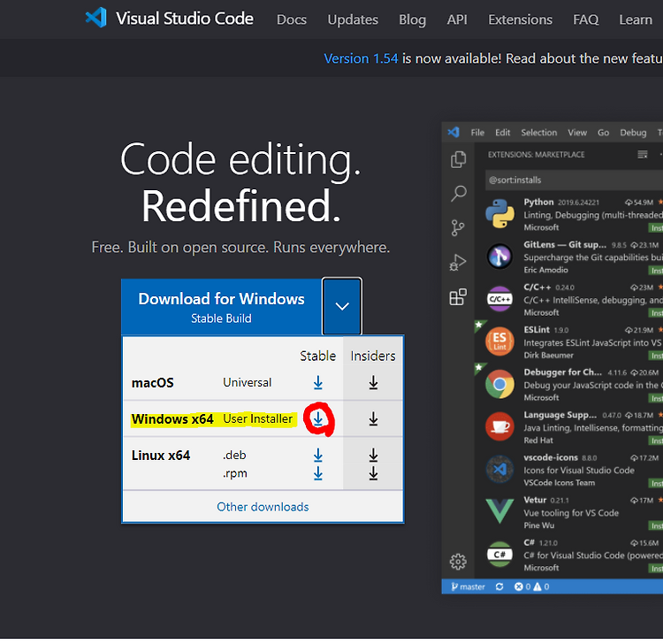Viewport: 663px width, 644px height.
Task: Open Run and Debug icon in sidebar
Action: [x=458, y=263]
